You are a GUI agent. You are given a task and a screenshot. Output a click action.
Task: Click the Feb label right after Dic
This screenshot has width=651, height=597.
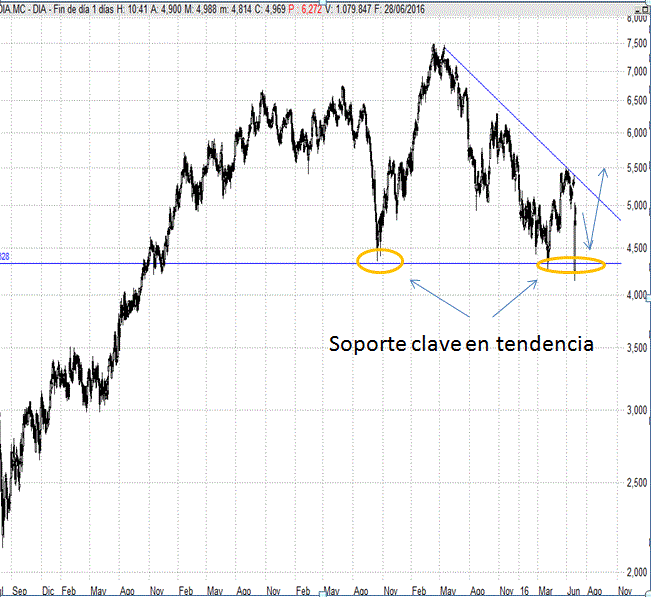(69, 591)
